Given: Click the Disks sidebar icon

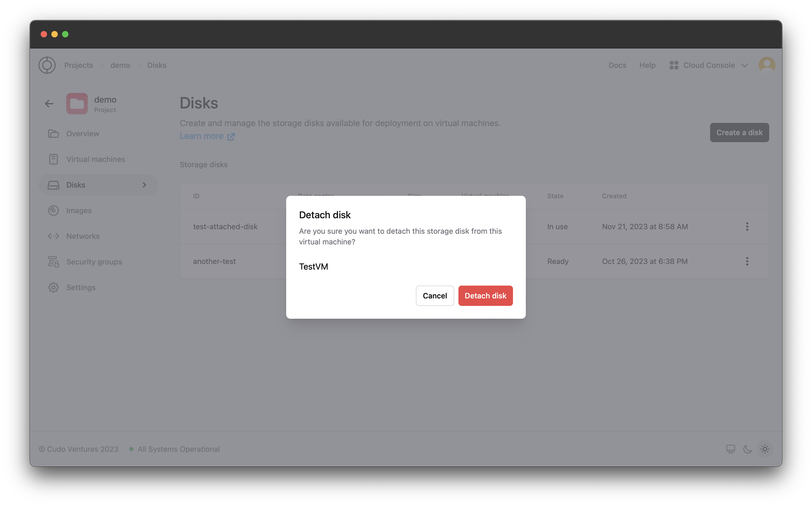Looking at the screenshot, I should click(x=53, y=184).
